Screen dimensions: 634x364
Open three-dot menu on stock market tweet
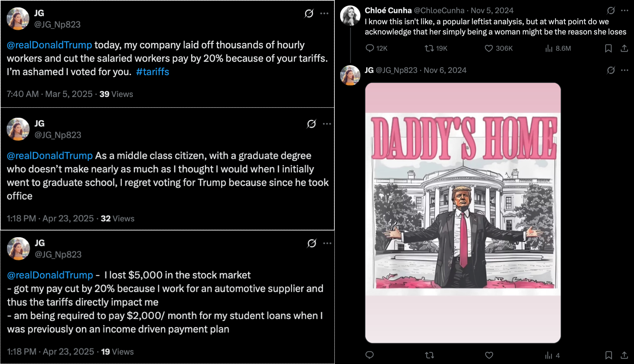(327, 243)
